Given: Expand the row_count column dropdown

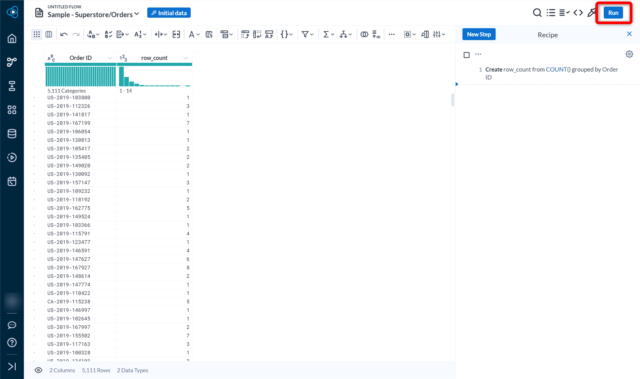Looking at the screenshot, I should point(186,58).
